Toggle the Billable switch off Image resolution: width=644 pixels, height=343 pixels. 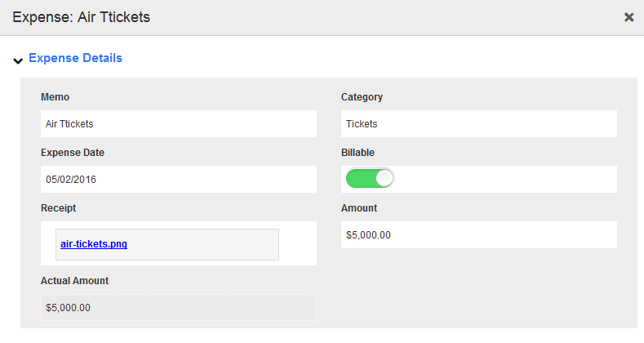point(370,179)
